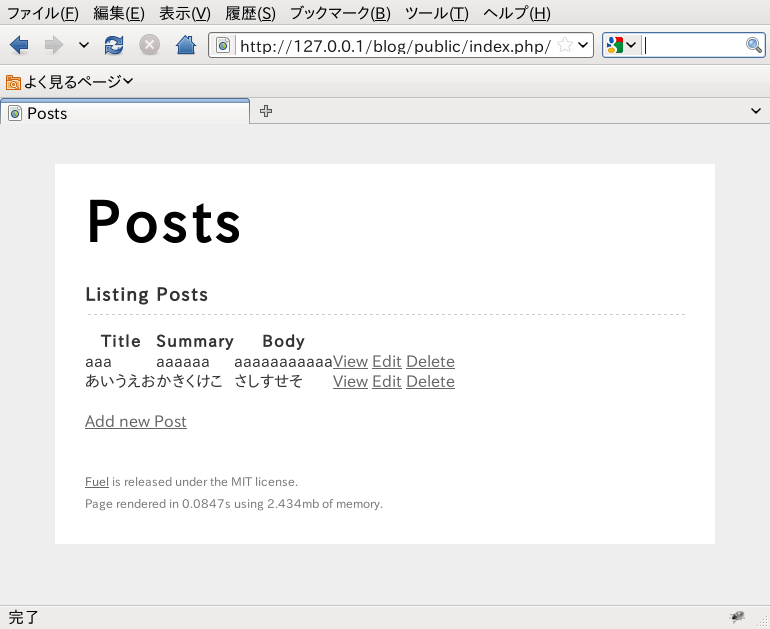Screen dimensions: 770x629
Task: Reload the page with the refresh icon
Action: point(114,45)
